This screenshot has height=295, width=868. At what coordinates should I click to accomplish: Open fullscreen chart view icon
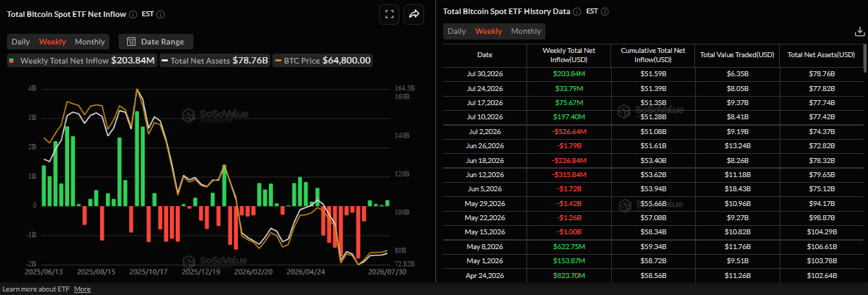[x=389, y=13]
